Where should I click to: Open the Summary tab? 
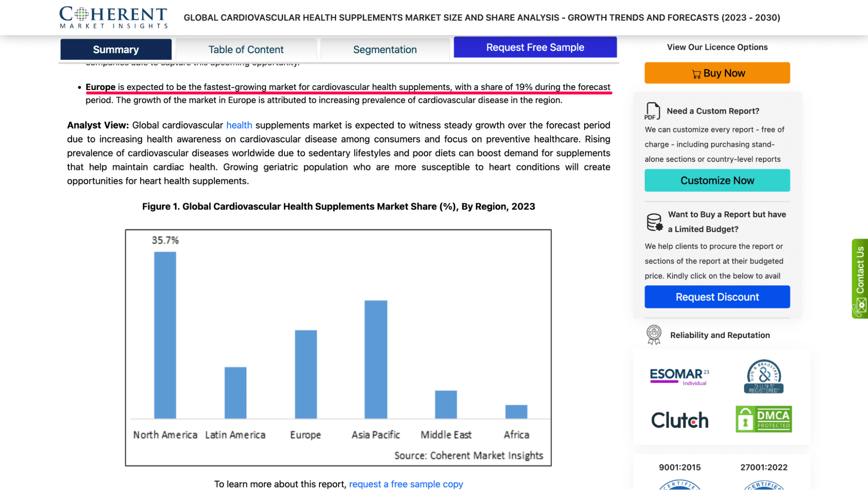click(116, 49)
